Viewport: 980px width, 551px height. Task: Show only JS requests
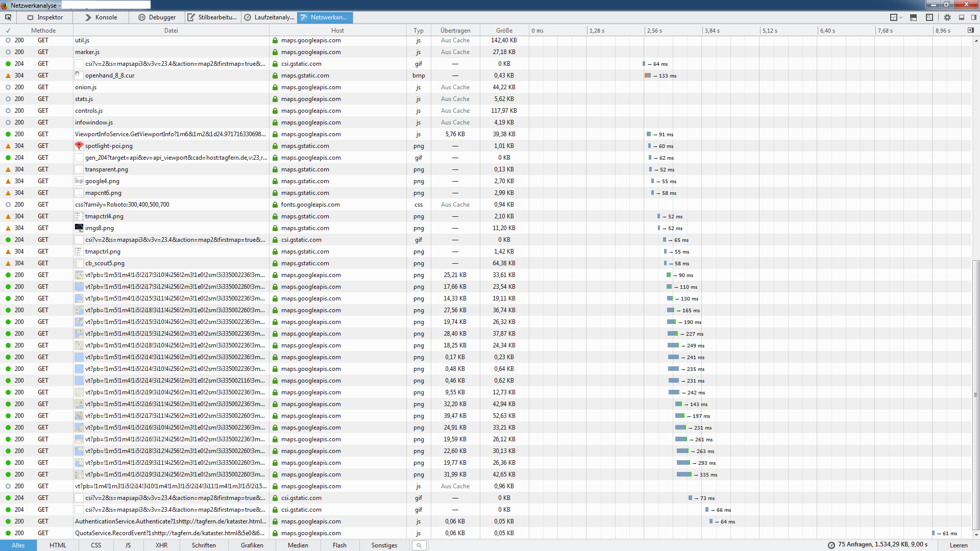pyautogui.click(x=128, y=545)
